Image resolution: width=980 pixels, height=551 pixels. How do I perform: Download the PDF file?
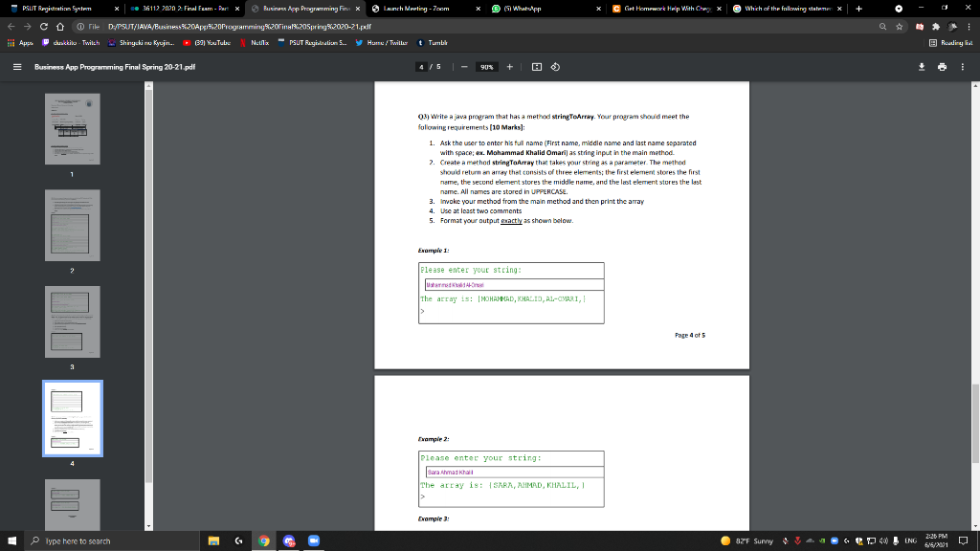click(920, 67)
